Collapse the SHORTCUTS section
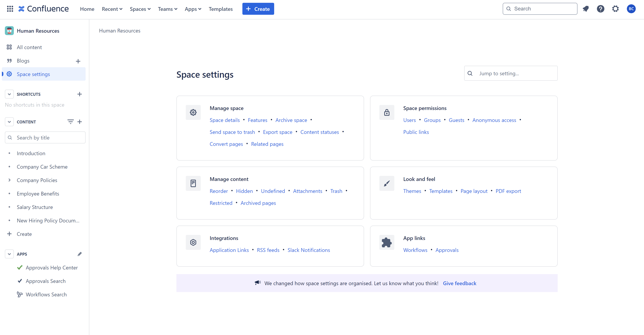Image resolution: width=644 pixels, height=335 pixels. (x=9, y=94)
